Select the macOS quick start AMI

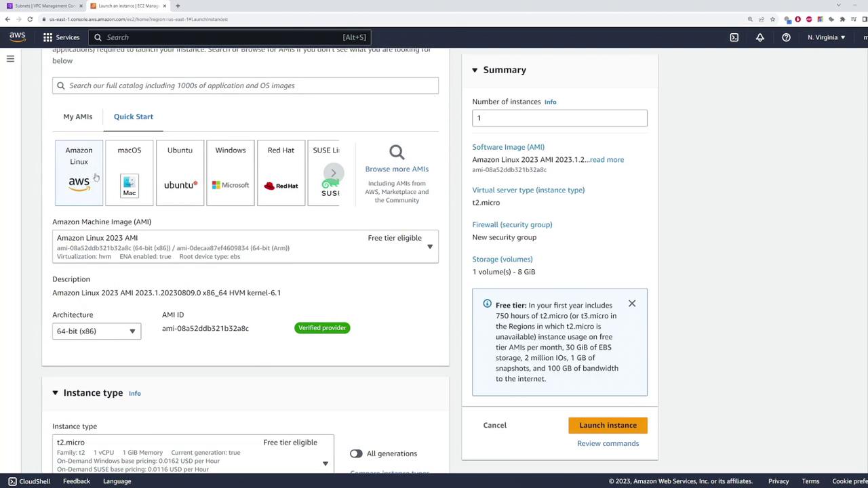click(130, 173)
